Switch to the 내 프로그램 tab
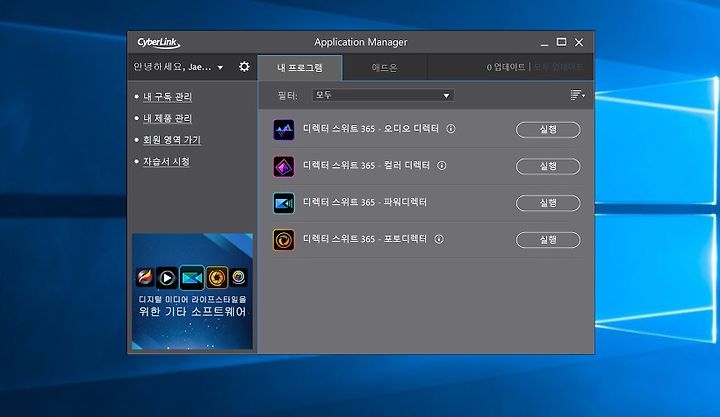This screenshot has width=720, height=417. 300,68
